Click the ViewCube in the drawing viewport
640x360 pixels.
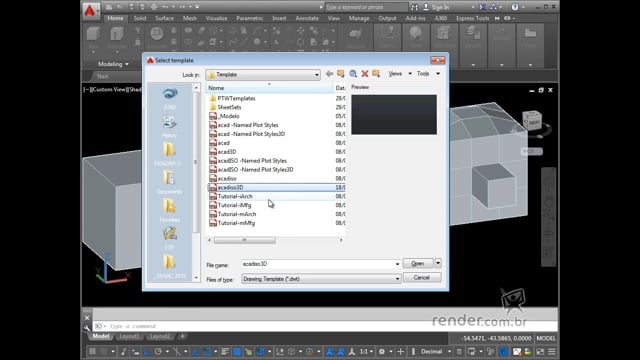point(533,120)
